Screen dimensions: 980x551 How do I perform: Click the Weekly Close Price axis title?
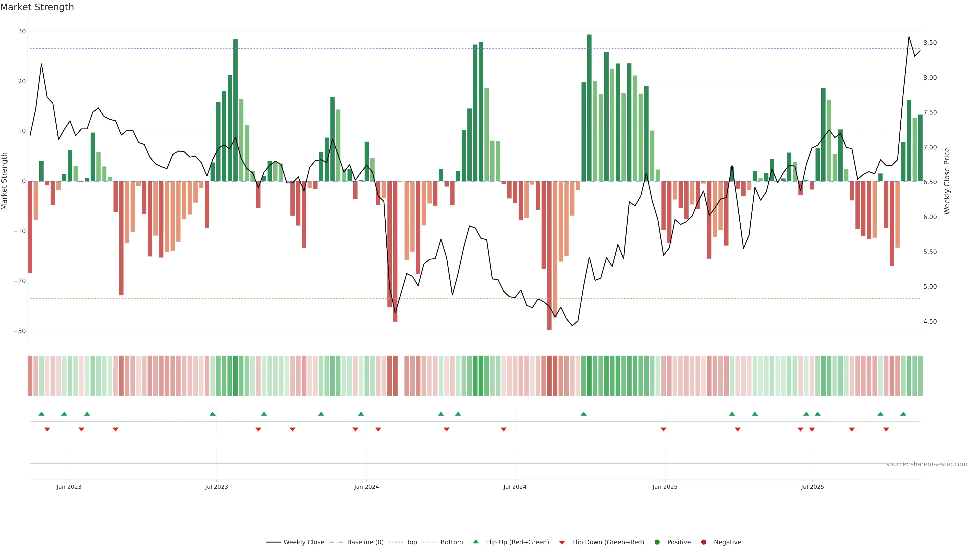point(947,181)
